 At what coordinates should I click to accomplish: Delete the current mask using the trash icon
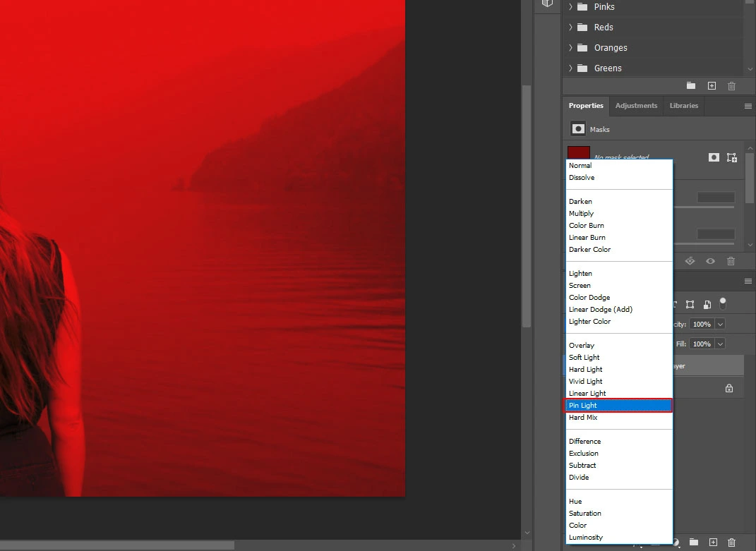point(731,261)
